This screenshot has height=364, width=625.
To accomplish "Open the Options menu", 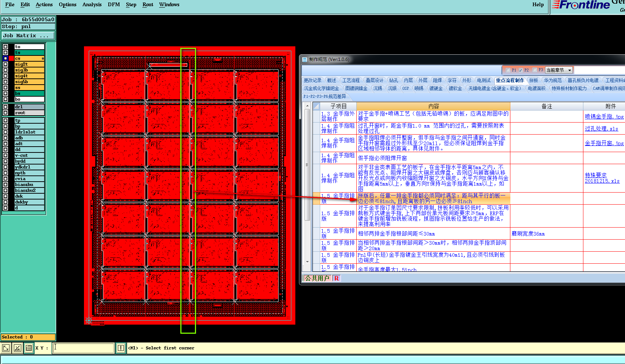I will [68, 5].
